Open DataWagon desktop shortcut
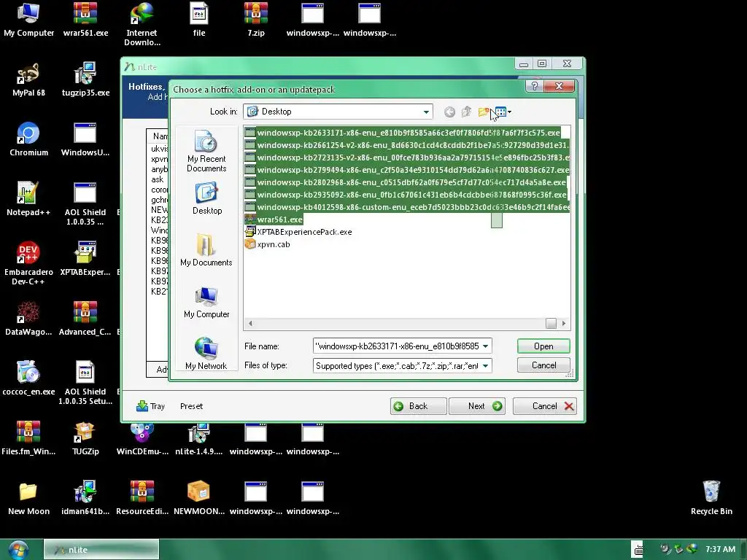 [28, 319]
